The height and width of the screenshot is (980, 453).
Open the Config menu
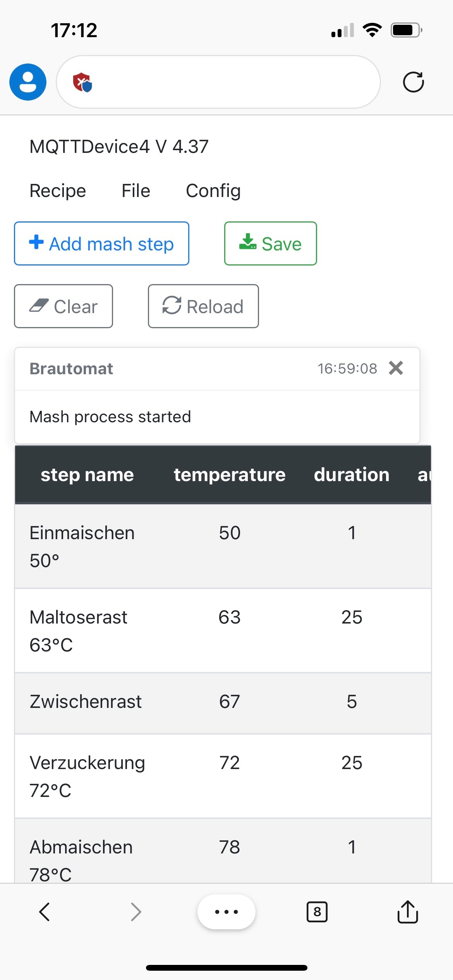click(213, 191)
